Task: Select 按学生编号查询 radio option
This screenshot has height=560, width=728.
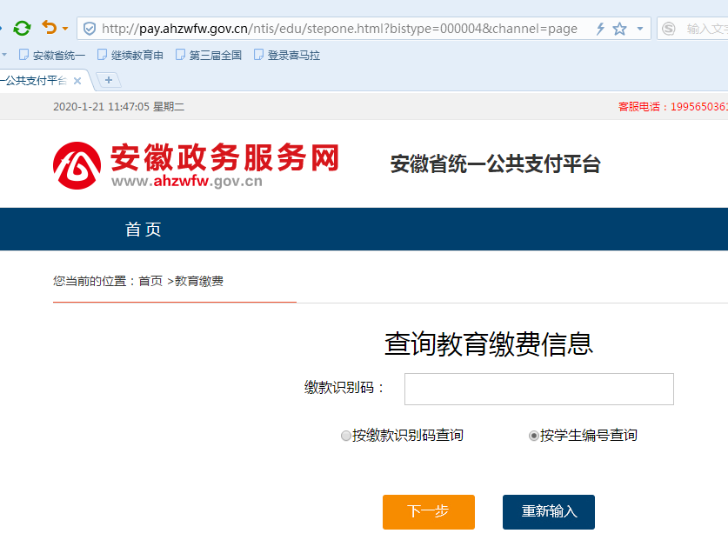Action: tap(534, 436)
